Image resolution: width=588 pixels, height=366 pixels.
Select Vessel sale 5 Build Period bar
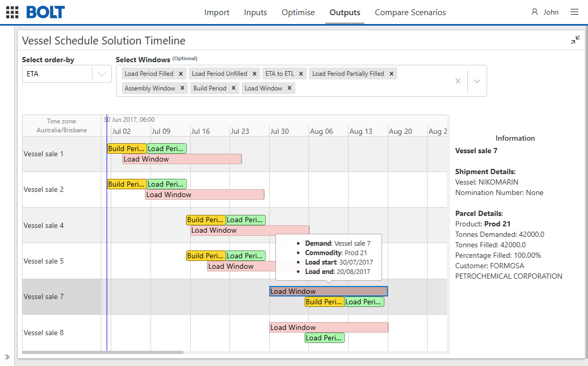(x=206, y=256)
